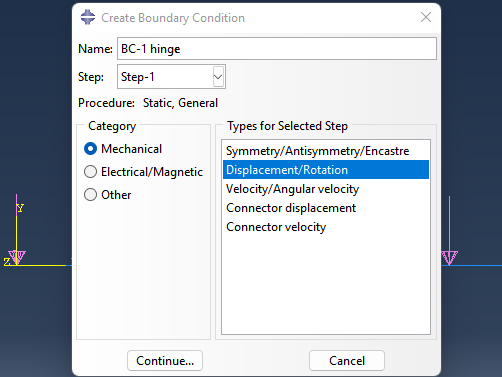Click the Name field containing BC-1 hinge
The image size is (502, 377).
click(277, 49)
